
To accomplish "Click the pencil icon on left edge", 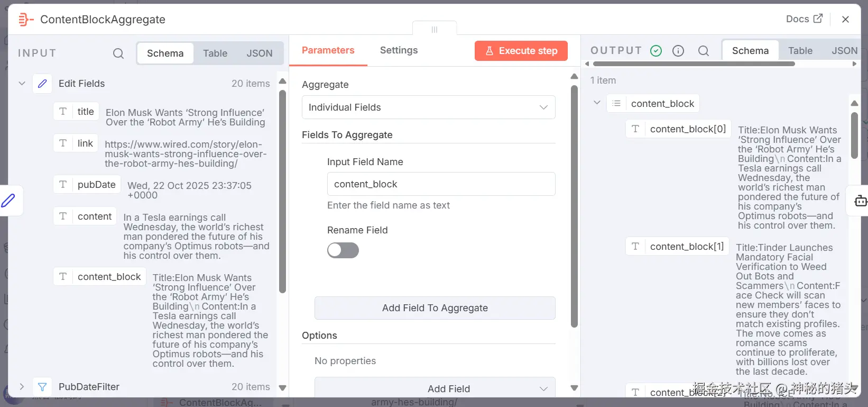I will 8,201.
